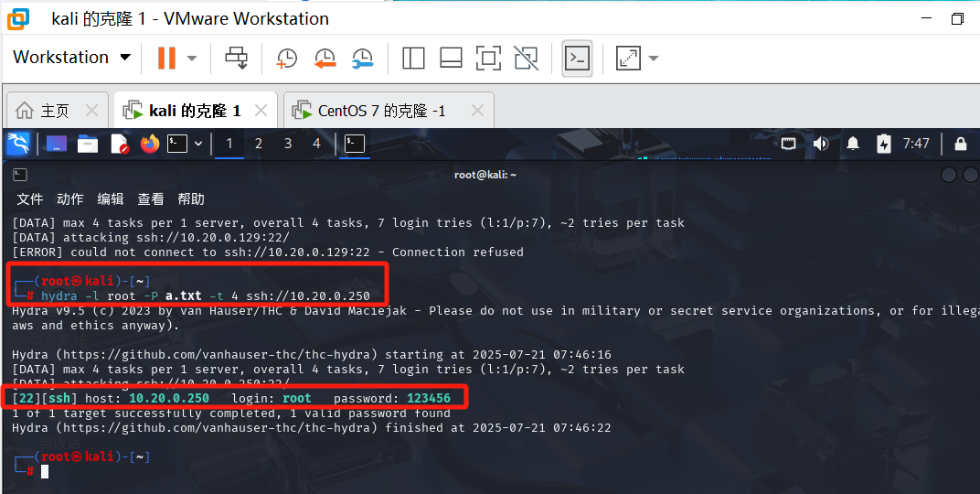This screenshot has width=980, height=494.
Task: Open the Kali dragon applications menu
Action: [x=18, y=144]
